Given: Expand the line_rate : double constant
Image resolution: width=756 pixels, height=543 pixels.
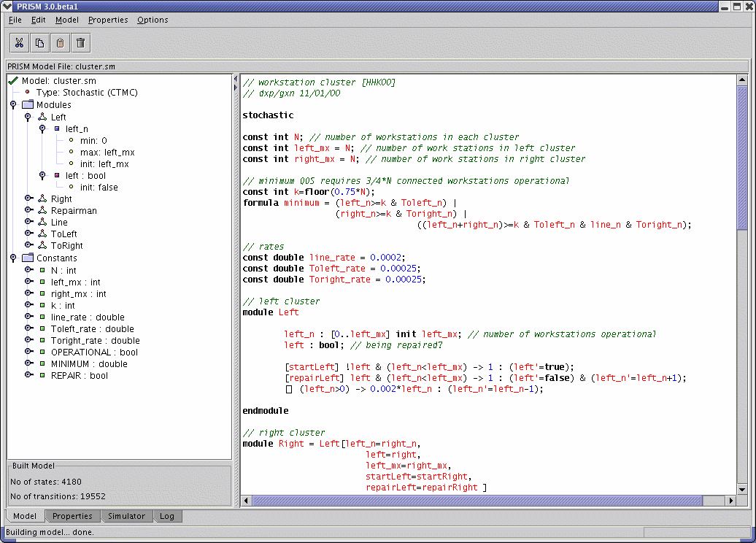Looking at the screenshot, I should [28, 317].
